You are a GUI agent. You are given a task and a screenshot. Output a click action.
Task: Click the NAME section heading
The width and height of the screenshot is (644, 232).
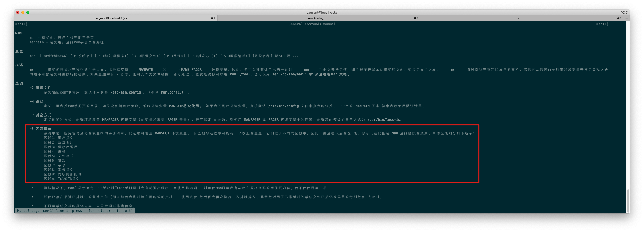(19, 33)
